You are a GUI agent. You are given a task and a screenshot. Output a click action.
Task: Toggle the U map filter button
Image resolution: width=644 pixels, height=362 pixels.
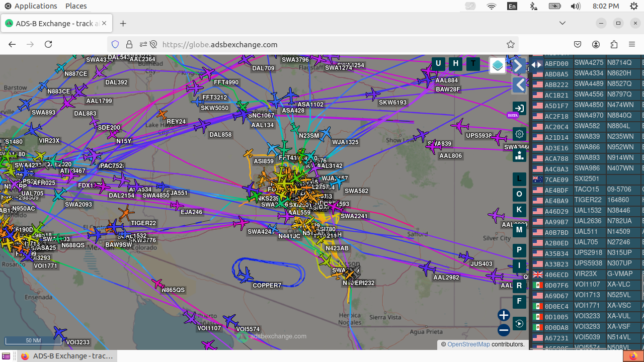tap(438, 63)
